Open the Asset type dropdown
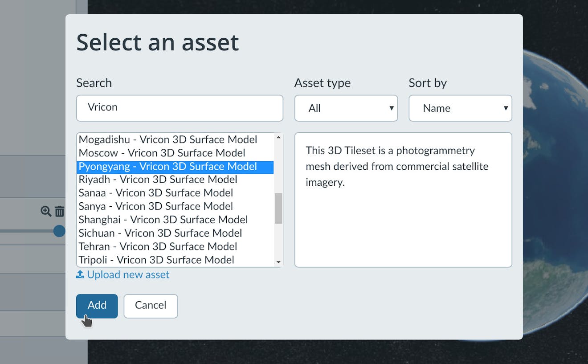 (346, 108)
